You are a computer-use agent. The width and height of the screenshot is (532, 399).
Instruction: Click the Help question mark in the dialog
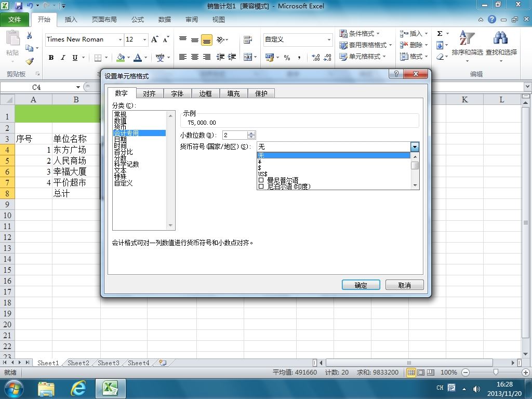coord(396,74)
